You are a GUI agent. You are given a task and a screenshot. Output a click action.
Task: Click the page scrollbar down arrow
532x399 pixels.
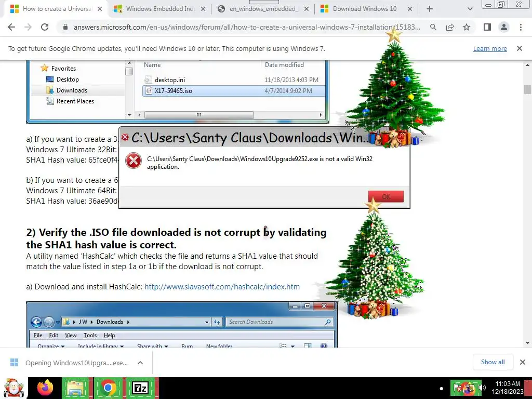tap(527, 343)
